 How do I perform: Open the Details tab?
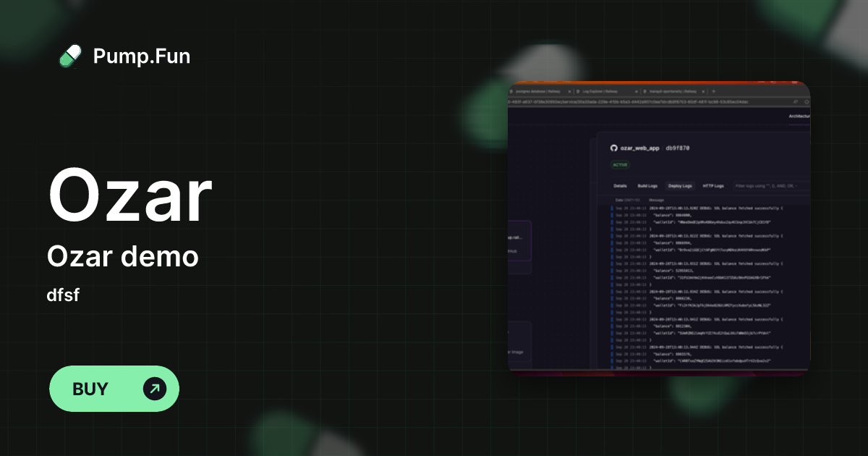pos(620,186)
